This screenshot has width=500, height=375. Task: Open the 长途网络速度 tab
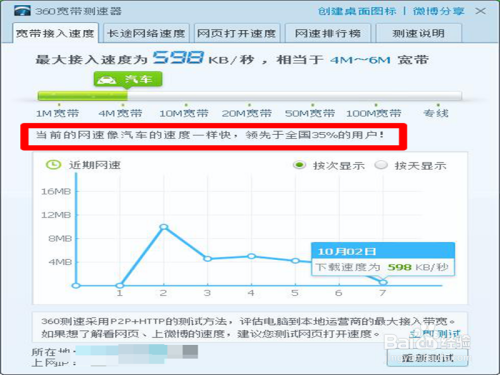pos(146,33)
